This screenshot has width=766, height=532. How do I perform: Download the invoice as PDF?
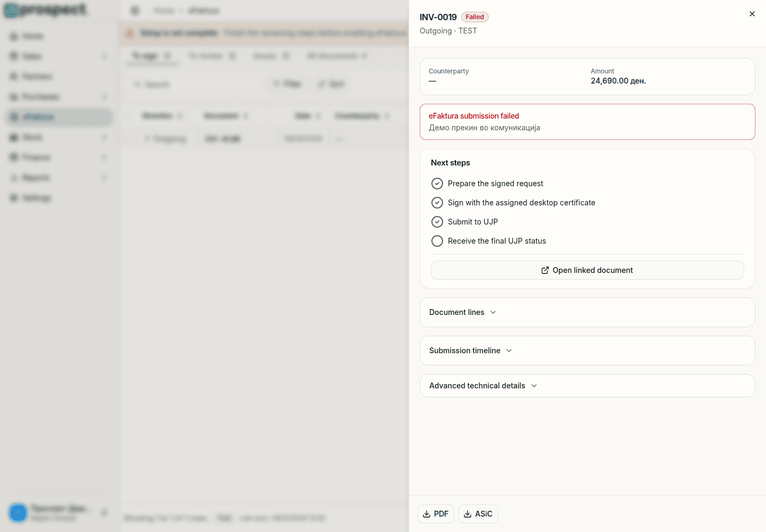pyautogui.click(x=436, y=514)
